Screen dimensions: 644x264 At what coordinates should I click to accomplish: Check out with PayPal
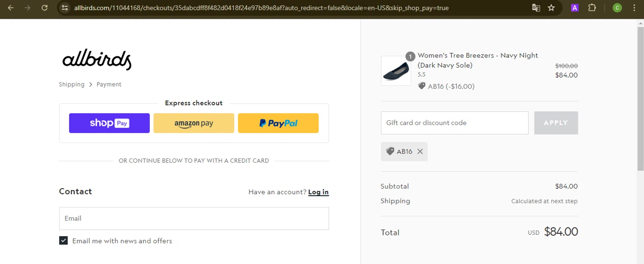click(x=278, y=123)
